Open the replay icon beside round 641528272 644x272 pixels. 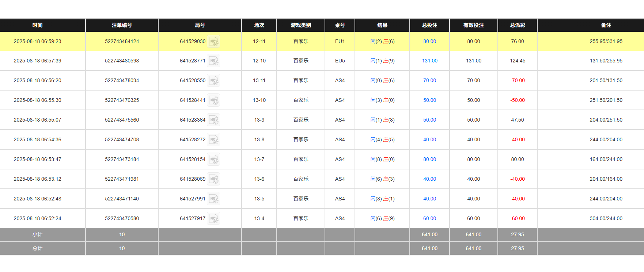(x=214, y=140)
